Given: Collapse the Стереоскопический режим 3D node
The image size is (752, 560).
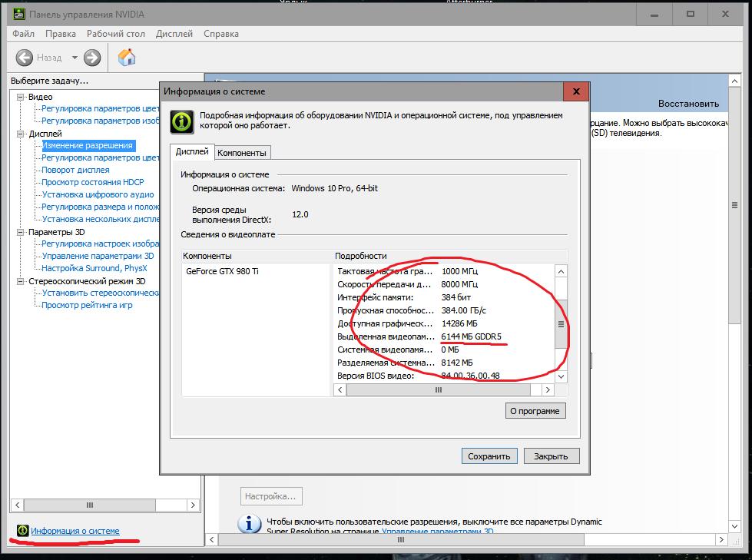Looking at the screenshot, I should tap(21, 281).
